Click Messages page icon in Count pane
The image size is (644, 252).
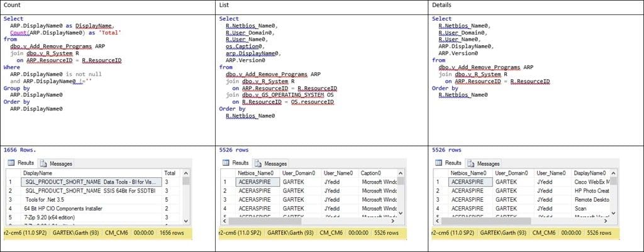[x=43, y=163]
